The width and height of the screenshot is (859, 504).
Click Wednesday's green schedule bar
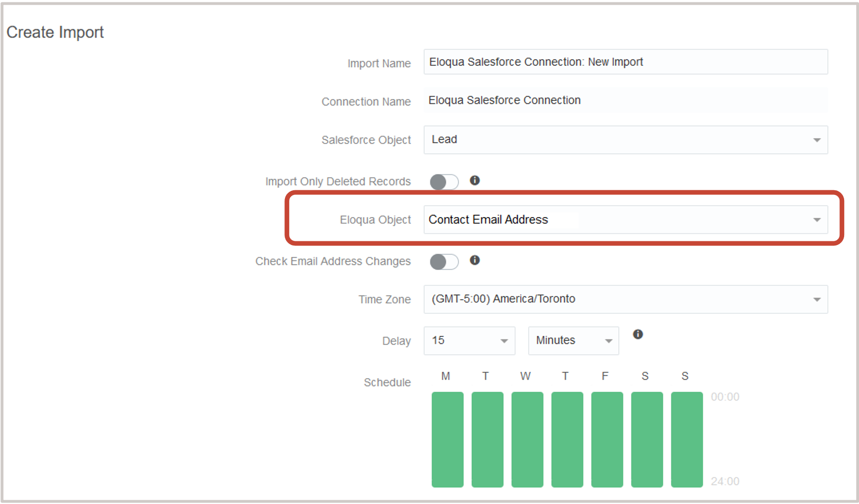[x=527, y=439]
